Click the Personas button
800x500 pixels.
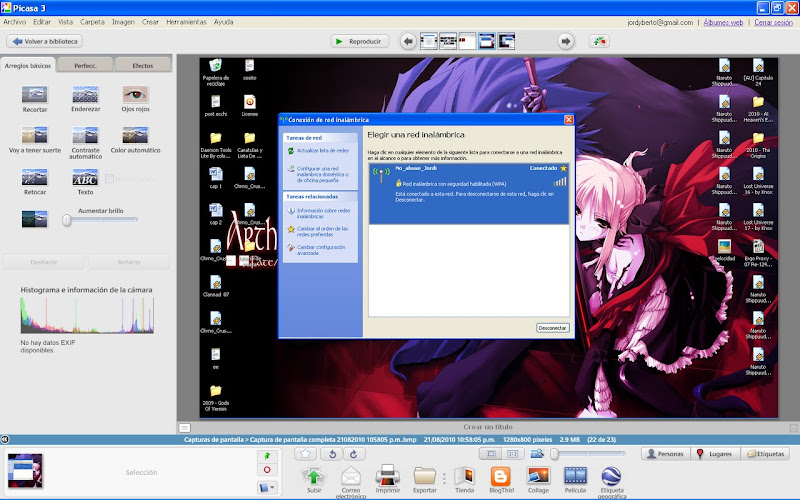point(665,454)
